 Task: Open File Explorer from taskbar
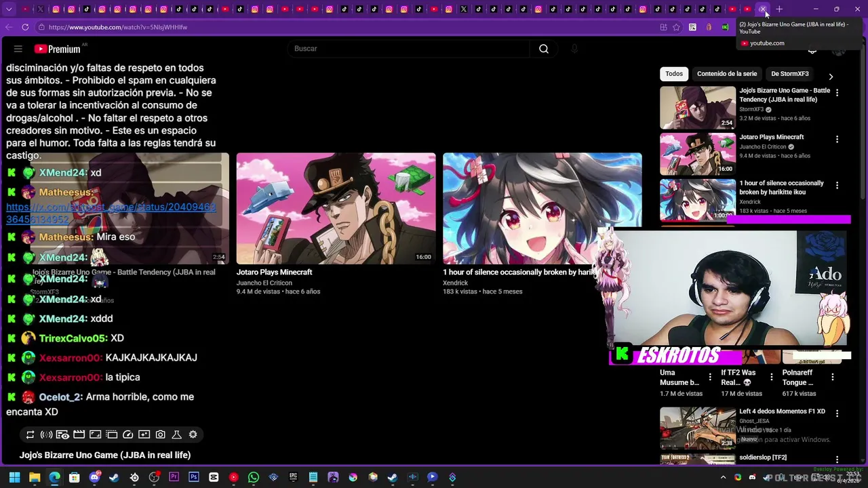[x=35, y=477]
